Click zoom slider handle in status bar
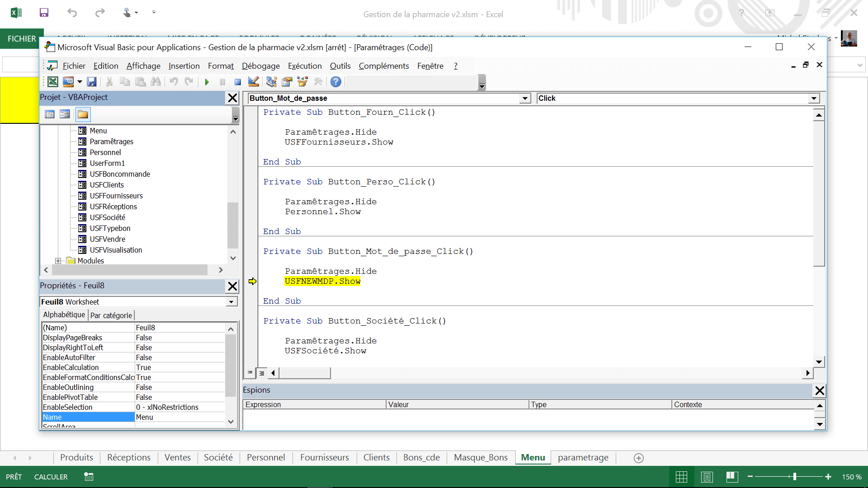 coord(794,477)
